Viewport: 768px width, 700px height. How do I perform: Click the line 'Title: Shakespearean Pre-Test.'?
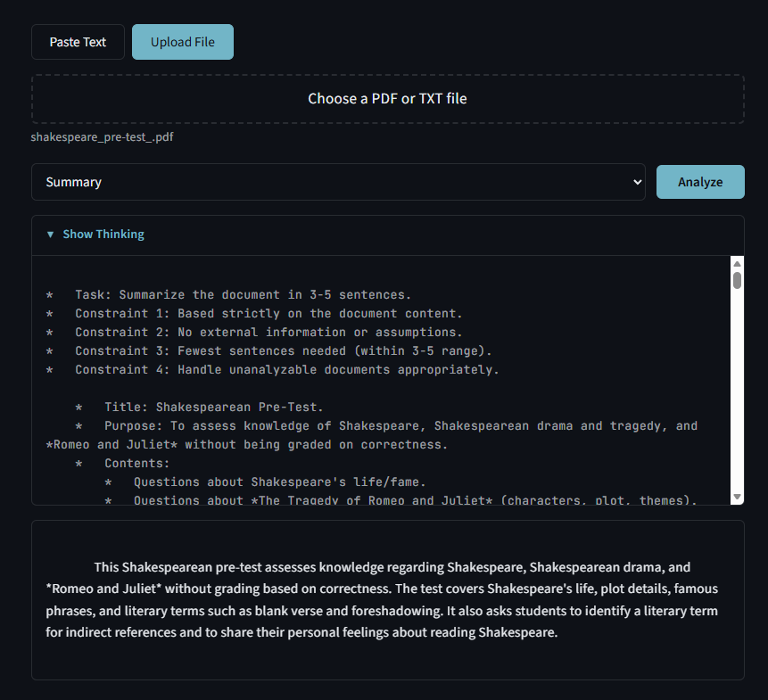(x=214, y=407)
